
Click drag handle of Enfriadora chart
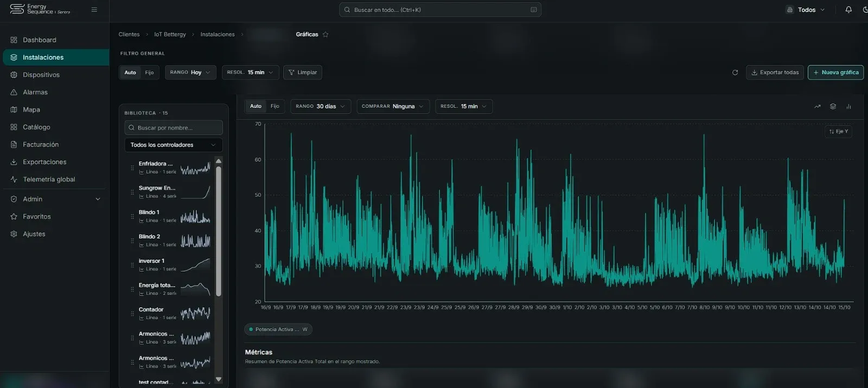132,168
